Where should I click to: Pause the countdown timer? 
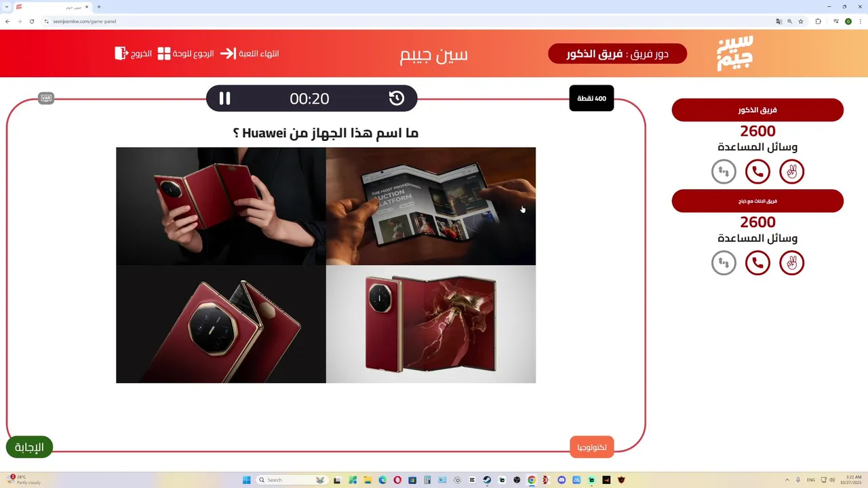pos(224,98)
